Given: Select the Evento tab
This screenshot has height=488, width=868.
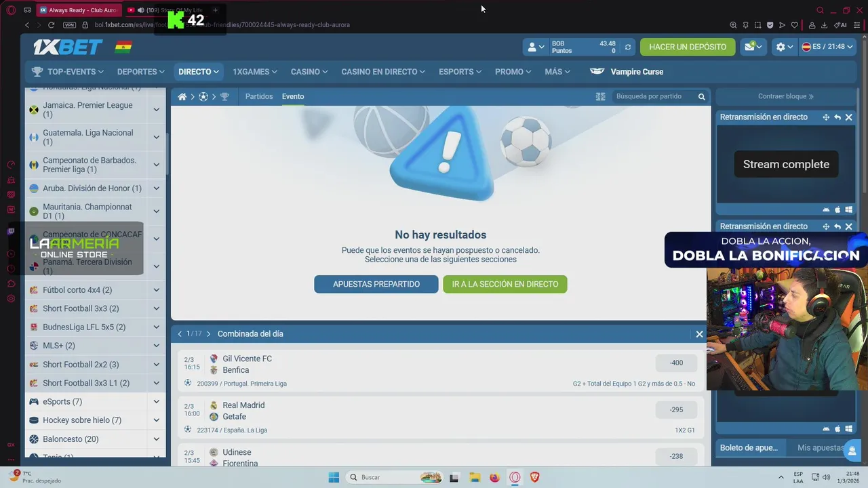Looking at the screenshot, I should tap(293, 97).
